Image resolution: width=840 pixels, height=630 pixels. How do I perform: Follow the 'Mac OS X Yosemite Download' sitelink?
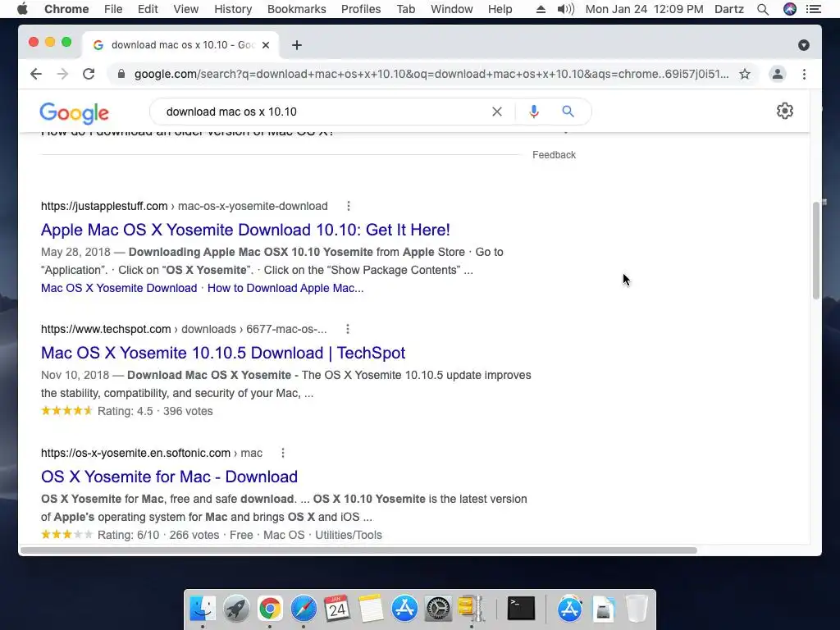(x=119, y=288)
